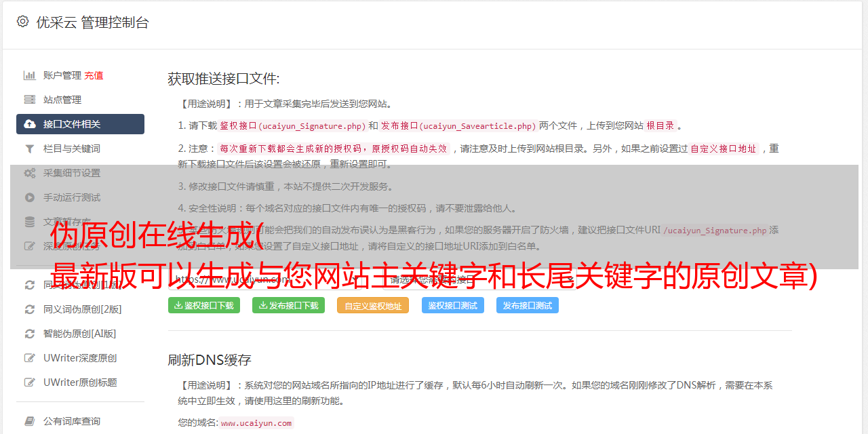Open 智能伪原创[AI版] in the sidebar
This screenshot has height=434, width=868.
coord(80,334)
